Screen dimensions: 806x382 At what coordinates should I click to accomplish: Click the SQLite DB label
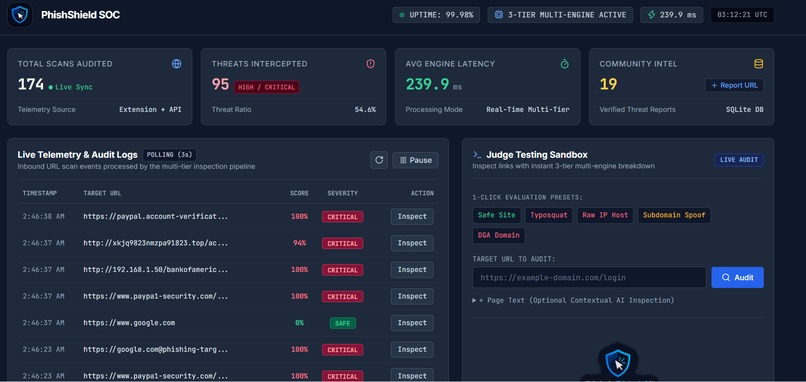tap(744, 110)
